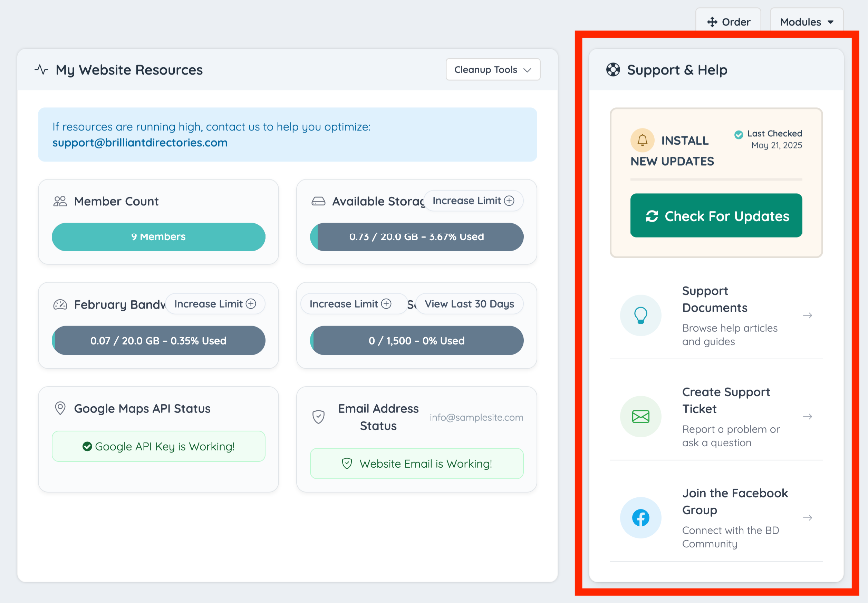868x603 pixels.
Task: Expand the Modules dropdown menu
Action: coord(807,22)
